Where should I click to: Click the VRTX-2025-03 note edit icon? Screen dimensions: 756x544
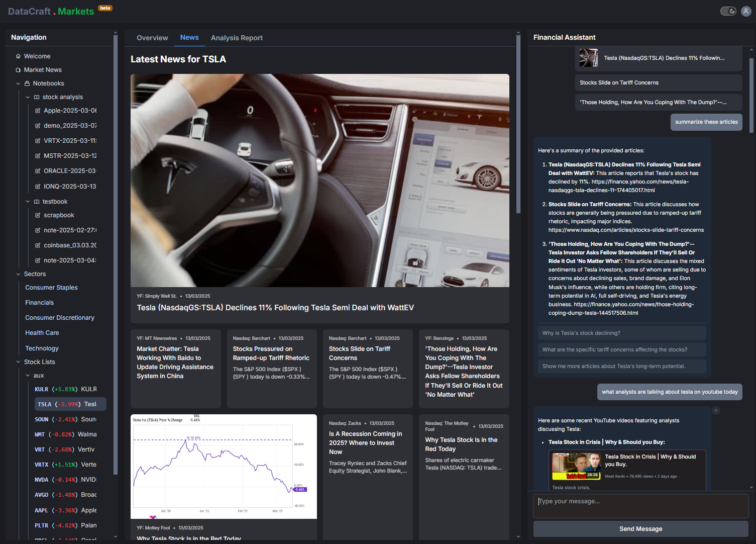tap(38, 141)
